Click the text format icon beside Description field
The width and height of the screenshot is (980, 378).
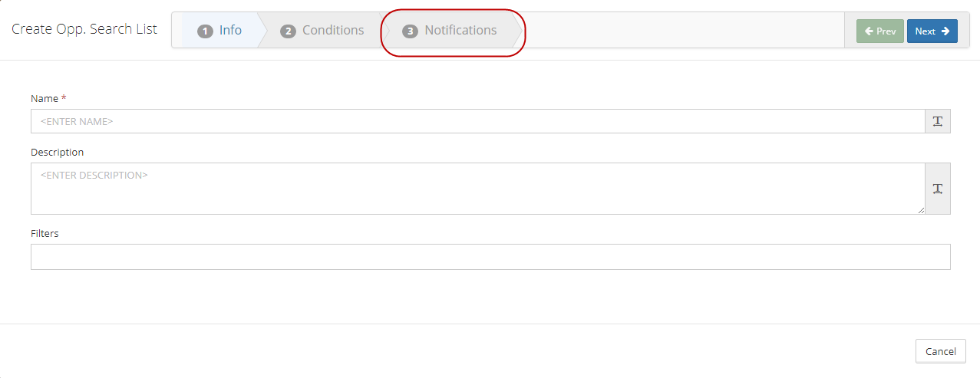(938, 189)
